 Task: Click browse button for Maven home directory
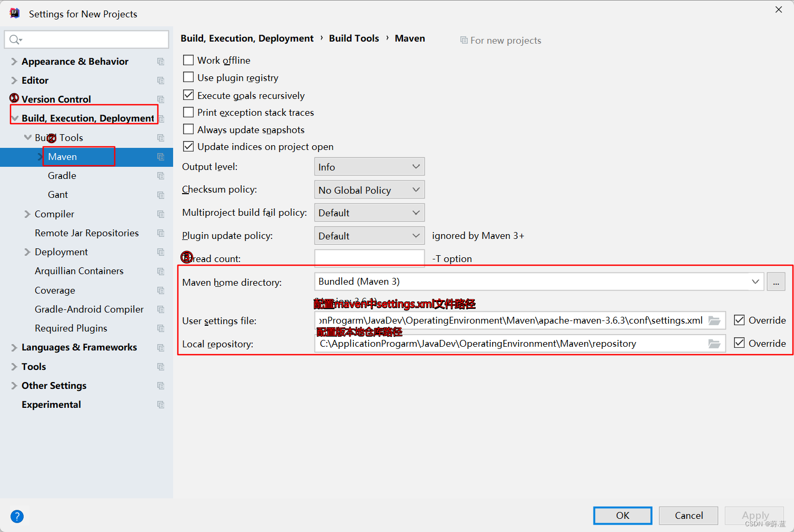(x=776, y=282)
